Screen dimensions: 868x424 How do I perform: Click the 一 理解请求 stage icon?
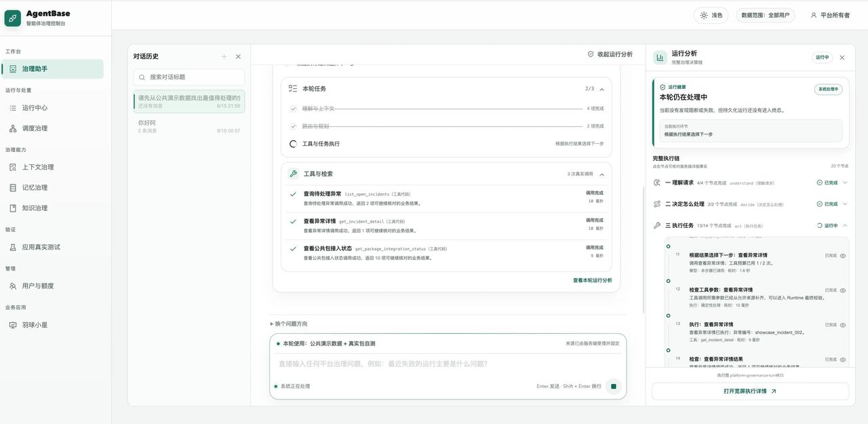[657, 182]
